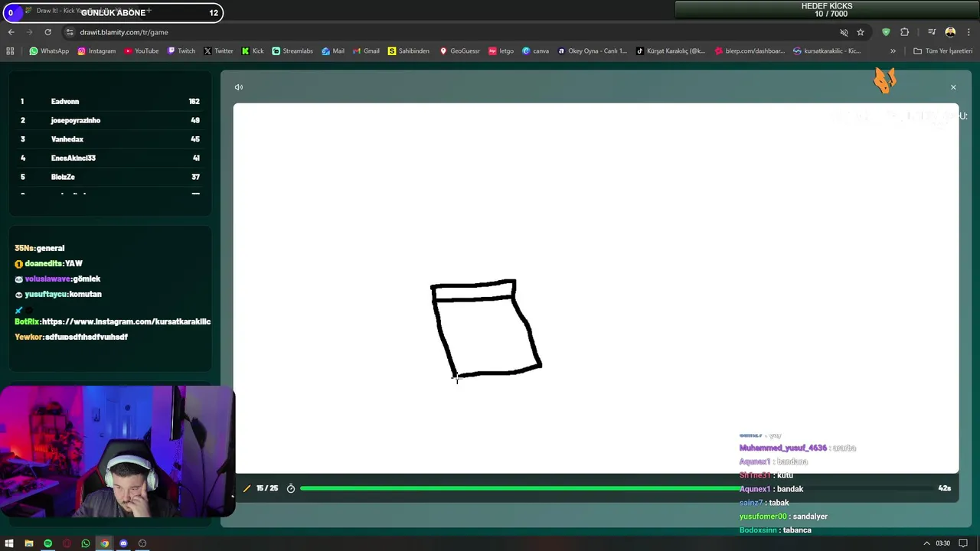This screenshot has height=551, width=980.
Task: Click the streamer webcam overlay
Action: tap(117, 452)
